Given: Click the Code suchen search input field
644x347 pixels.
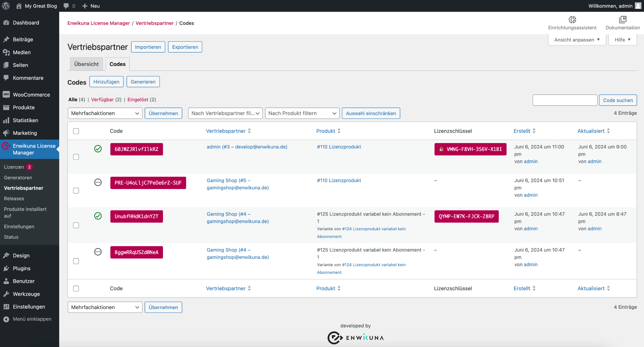Looking at the screenshot, I should (565, 100).
